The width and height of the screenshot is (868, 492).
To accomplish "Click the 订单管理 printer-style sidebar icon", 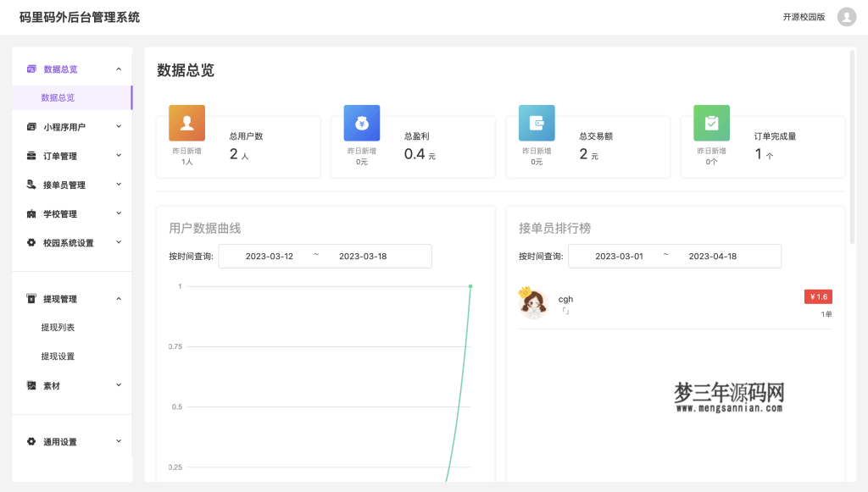I will click(x=32, y=155).
